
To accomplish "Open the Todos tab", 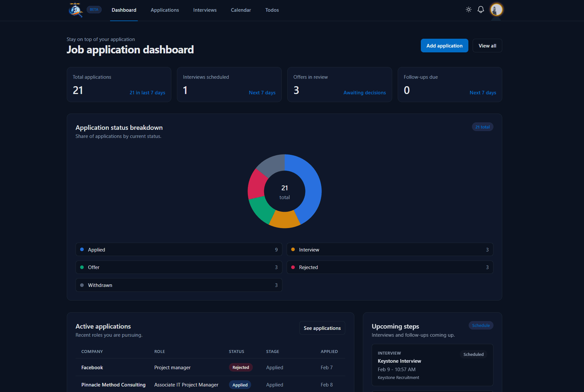I will [272, 10].
